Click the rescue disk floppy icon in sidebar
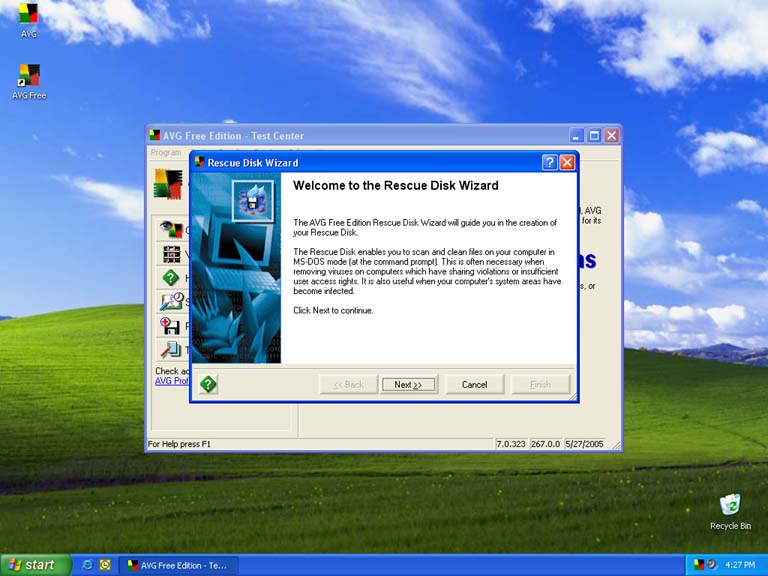 (x=170, y=325)
